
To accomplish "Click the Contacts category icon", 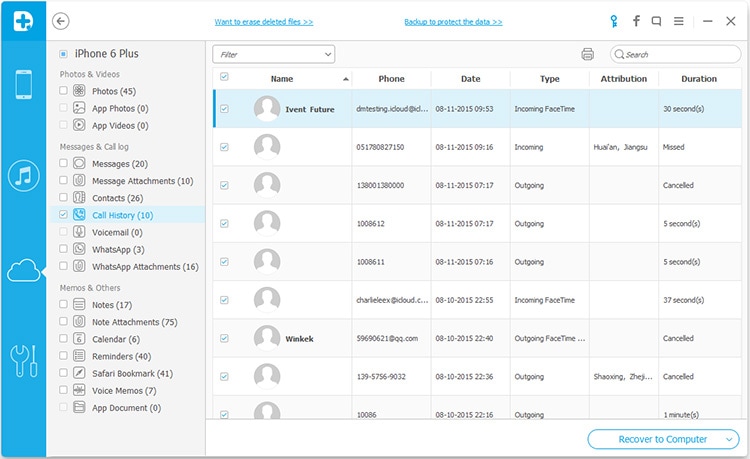I will click(x=79, y=197).
